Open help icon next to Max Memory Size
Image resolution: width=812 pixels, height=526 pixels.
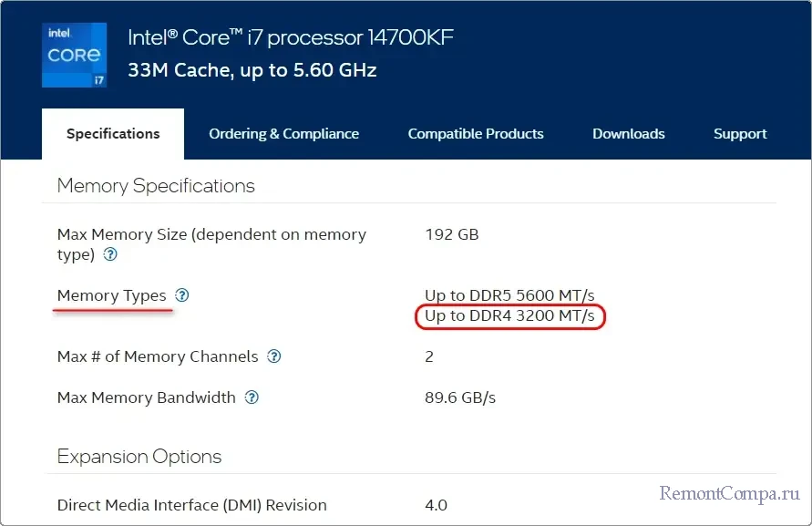[110, 255]
